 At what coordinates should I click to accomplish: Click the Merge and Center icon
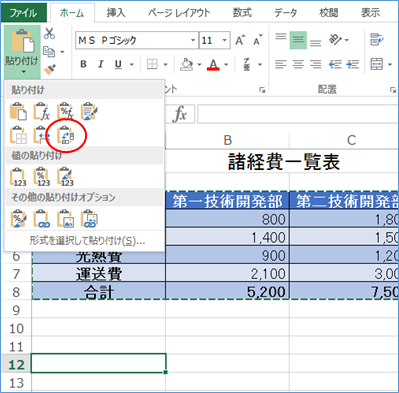(x=377, y=64)
